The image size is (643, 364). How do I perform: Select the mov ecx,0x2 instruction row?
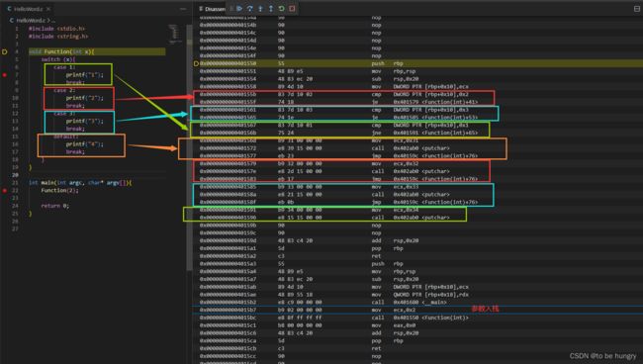click(417, 311)
